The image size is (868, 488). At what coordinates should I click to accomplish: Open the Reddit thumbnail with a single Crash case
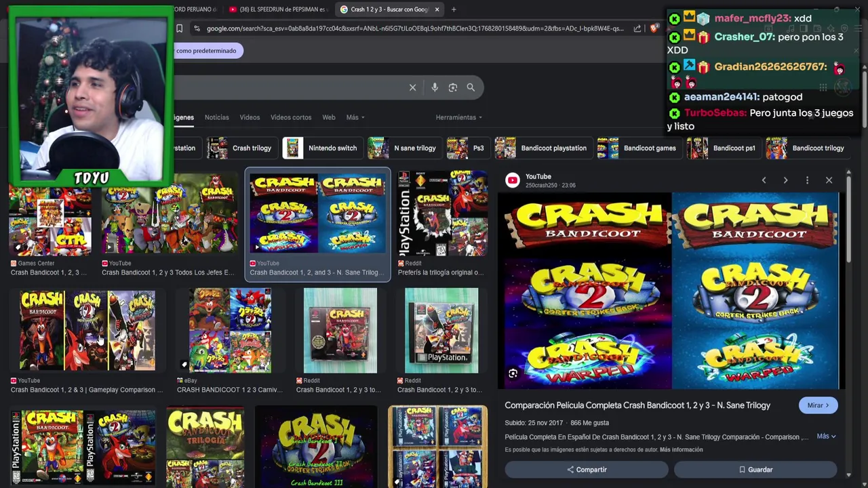click(x=340, y=331)
